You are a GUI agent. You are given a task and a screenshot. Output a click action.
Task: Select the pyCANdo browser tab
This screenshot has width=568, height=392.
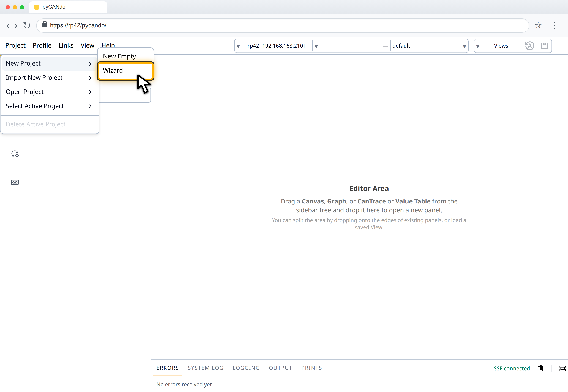tap(68, 7)
